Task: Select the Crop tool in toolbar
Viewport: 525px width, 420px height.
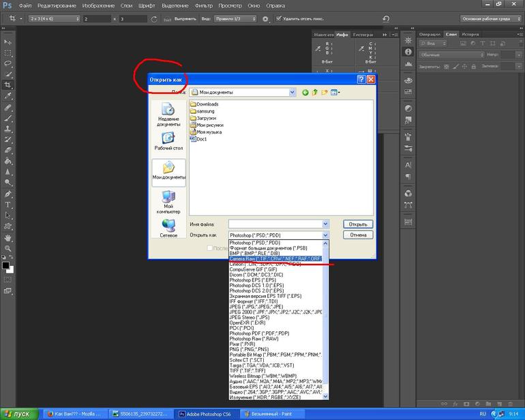Action: click(8, 85)
